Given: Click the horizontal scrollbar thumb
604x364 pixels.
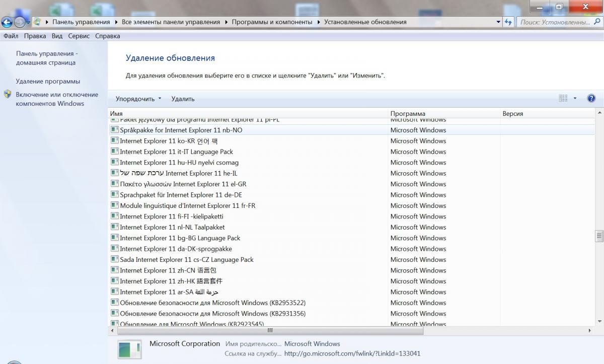Looking at the screenshot, I should pyautogui.click(x=270, y=331).
